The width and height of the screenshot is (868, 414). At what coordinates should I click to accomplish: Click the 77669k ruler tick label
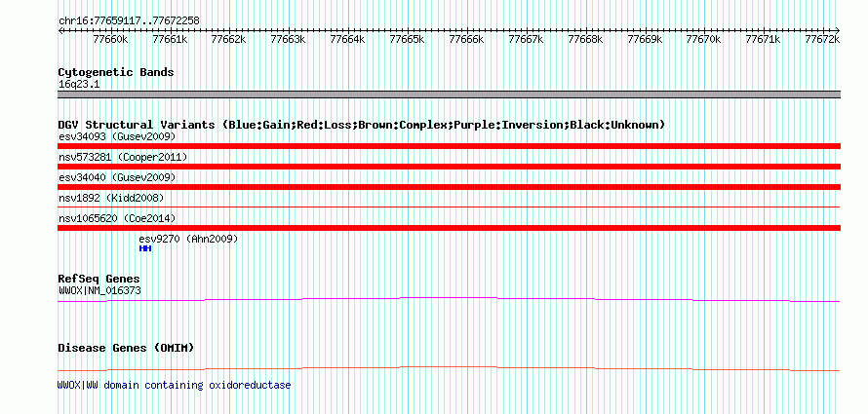(645, 39)
